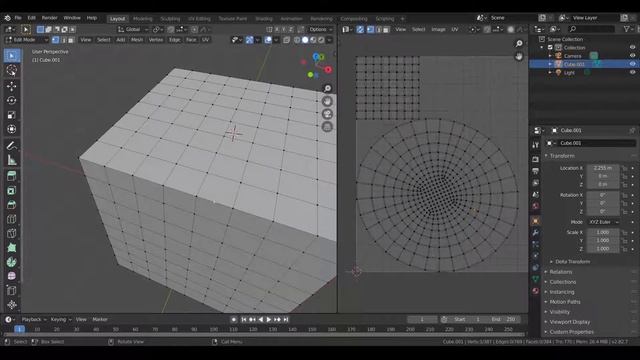
Task: Jump to the timeline end frame button
Action: coord(286,320)
